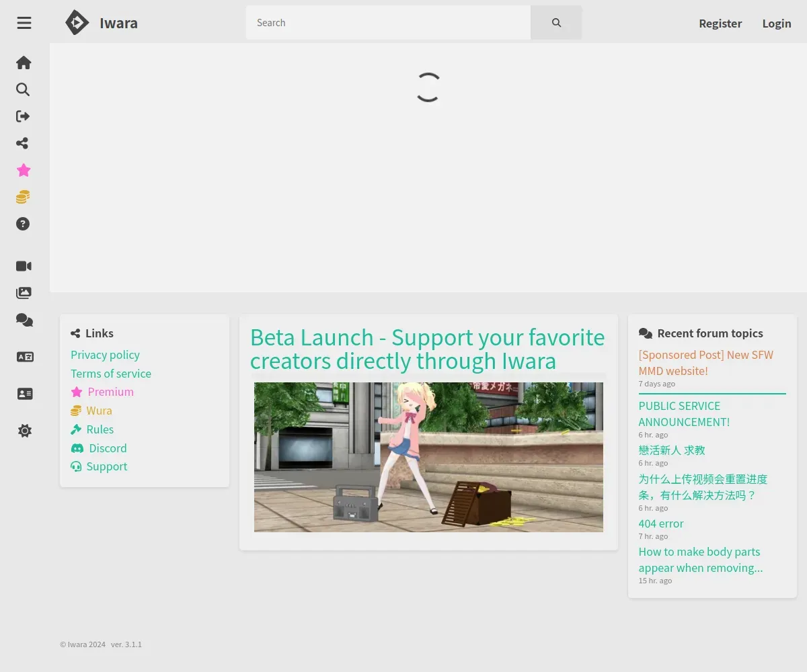Click the © Iwara 2024 footer text
The image size is (807, 672).
(83, 644)
